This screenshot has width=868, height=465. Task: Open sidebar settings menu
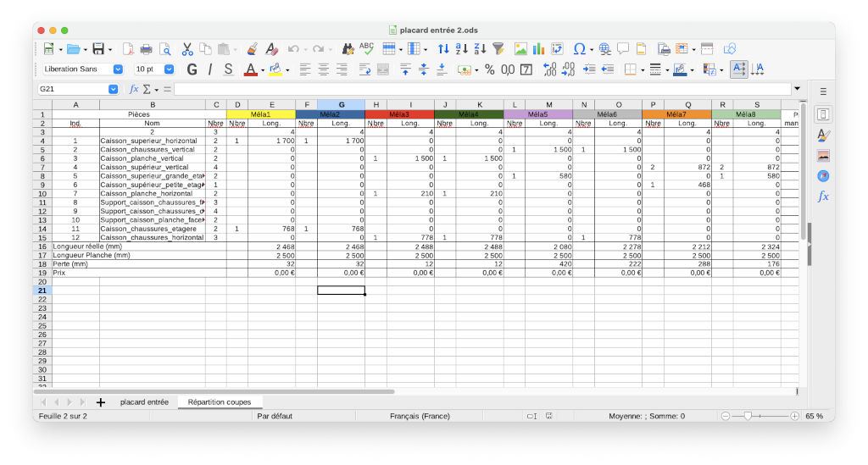(x=823, y=91)
